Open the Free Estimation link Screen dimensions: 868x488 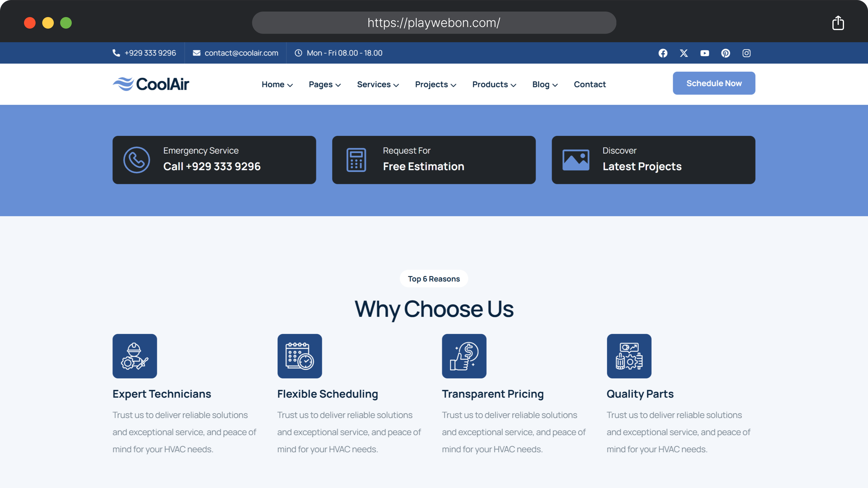point(423,166)
